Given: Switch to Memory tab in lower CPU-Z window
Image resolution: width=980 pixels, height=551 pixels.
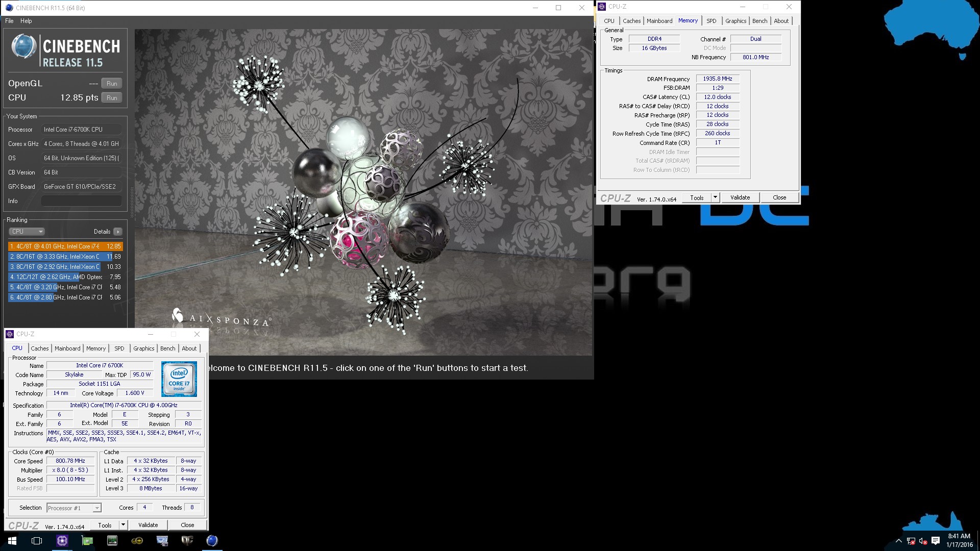Looking at the screenshot, I should [x=96, y=348].
